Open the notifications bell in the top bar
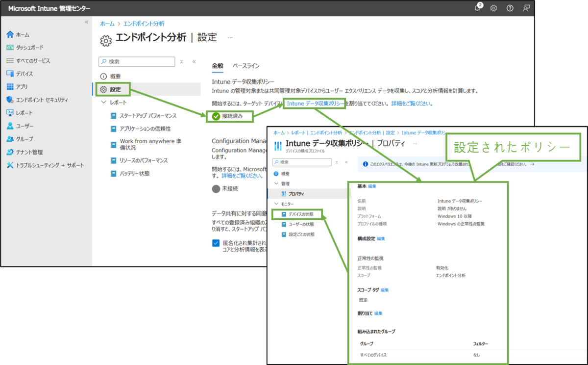 coord(478,8)
